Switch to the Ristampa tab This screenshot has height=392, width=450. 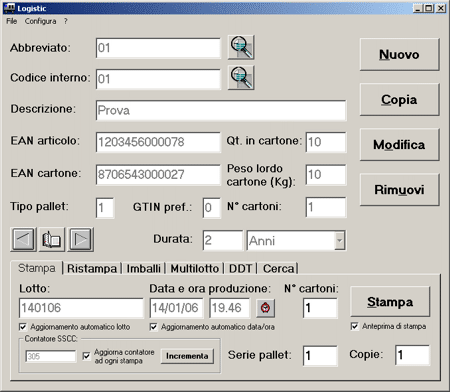click(92, 269)
